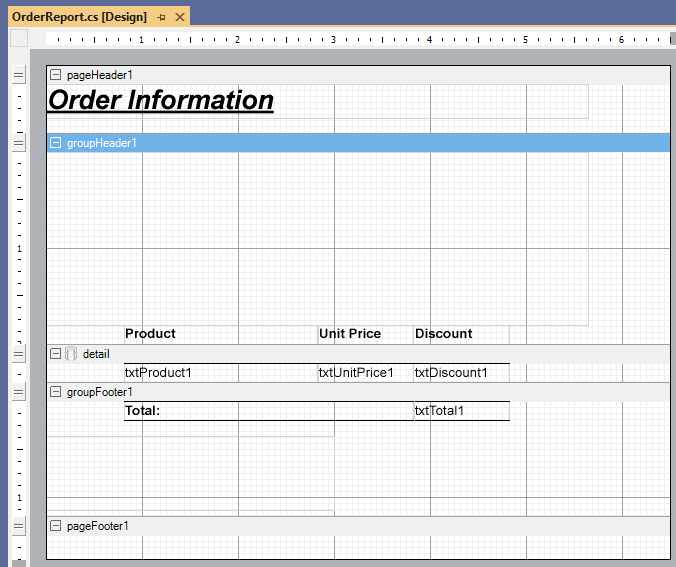This screenshot has width=676, height=567.
Task: Click the groupFooter1 section bar
Action: tap(358, 392)
